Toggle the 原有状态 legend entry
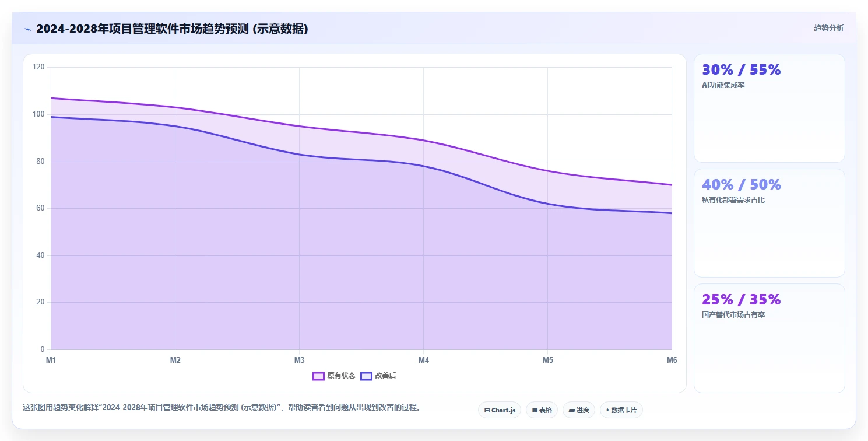The height and width of the screenshot is (441, 868). [x=334, y=376]
